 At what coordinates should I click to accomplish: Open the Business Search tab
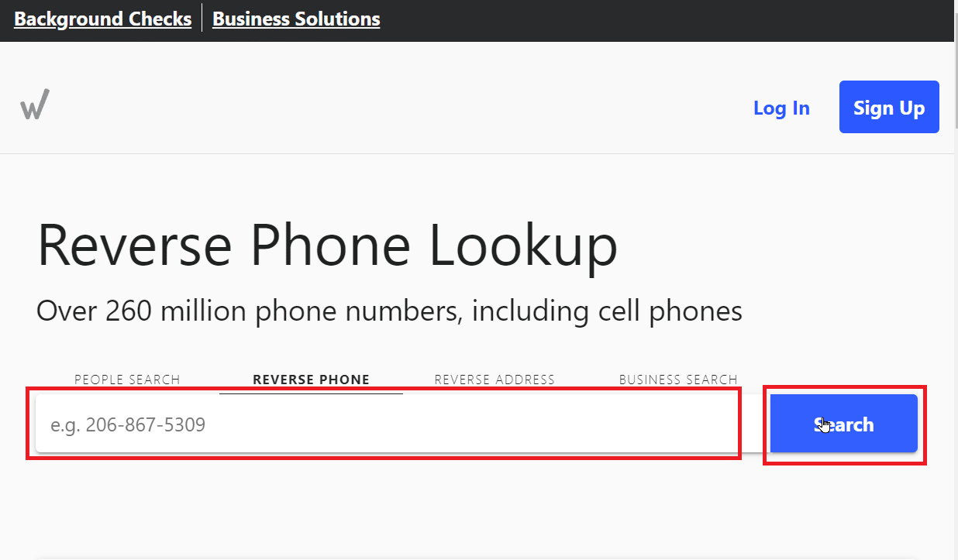pos(678,380)
